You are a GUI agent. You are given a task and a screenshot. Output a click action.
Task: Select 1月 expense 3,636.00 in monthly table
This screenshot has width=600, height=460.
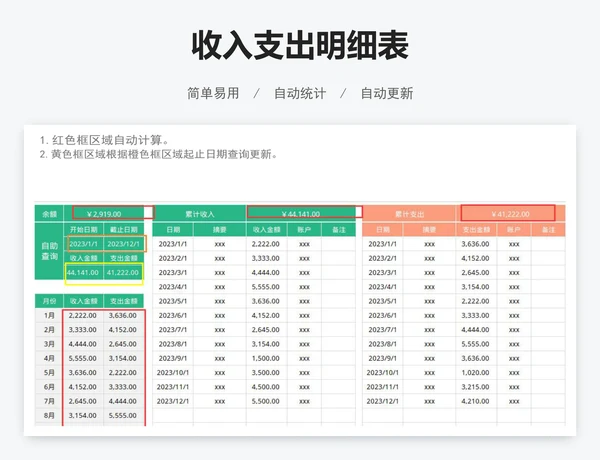click(x=122, y=315)
